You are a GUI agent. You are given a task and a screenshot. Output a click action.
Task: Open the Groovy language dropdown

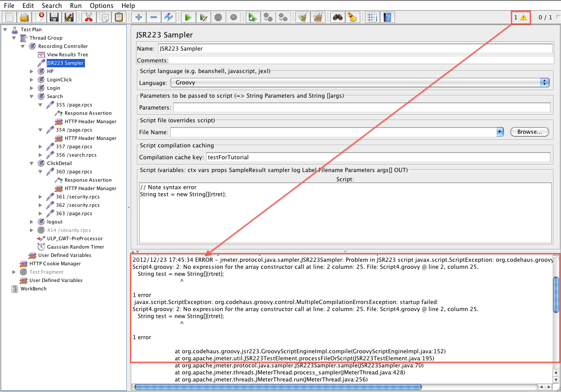[x=545, y=82]
